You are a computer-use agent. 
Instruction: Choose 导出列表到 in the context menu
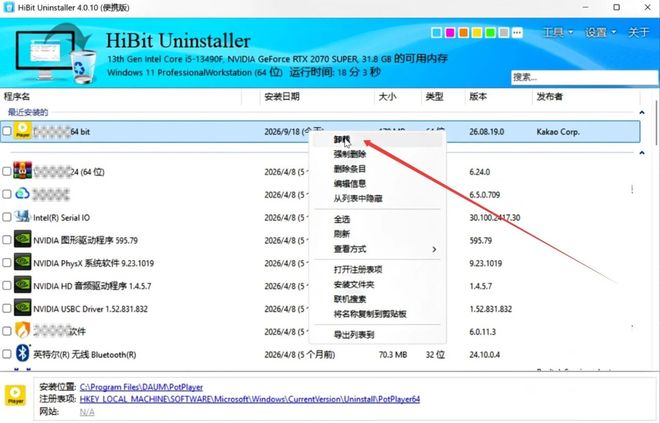[377, 335]
